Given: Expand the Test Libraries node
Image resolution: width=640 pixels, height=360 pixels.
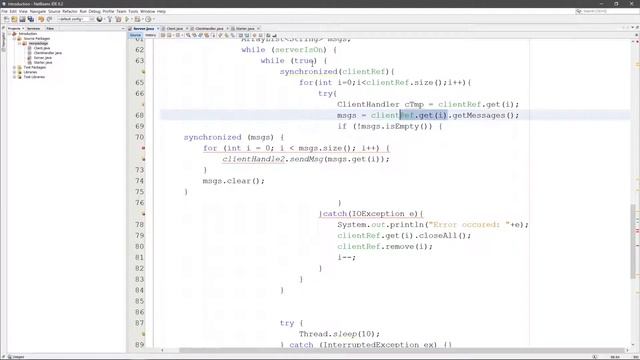Looking at the screenshot, I should click(x=14, y=77).
